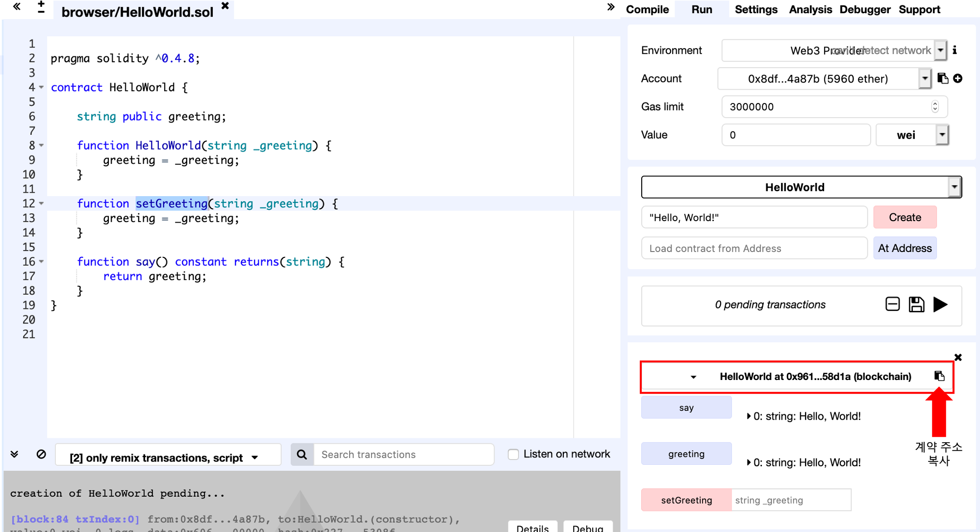Click the Create contract button
Viewport: 980px width, 532px height.
[905, 217]
